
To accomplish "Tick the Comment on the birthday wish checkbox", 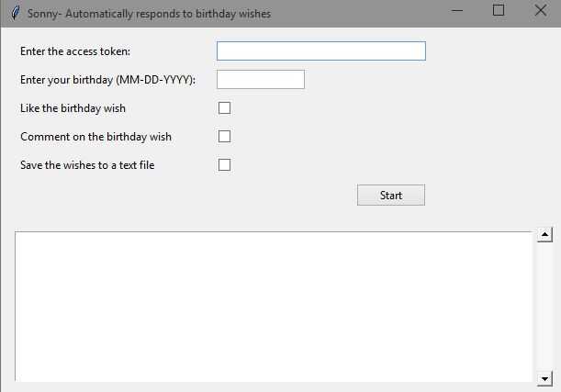I will tap(224, 137).
